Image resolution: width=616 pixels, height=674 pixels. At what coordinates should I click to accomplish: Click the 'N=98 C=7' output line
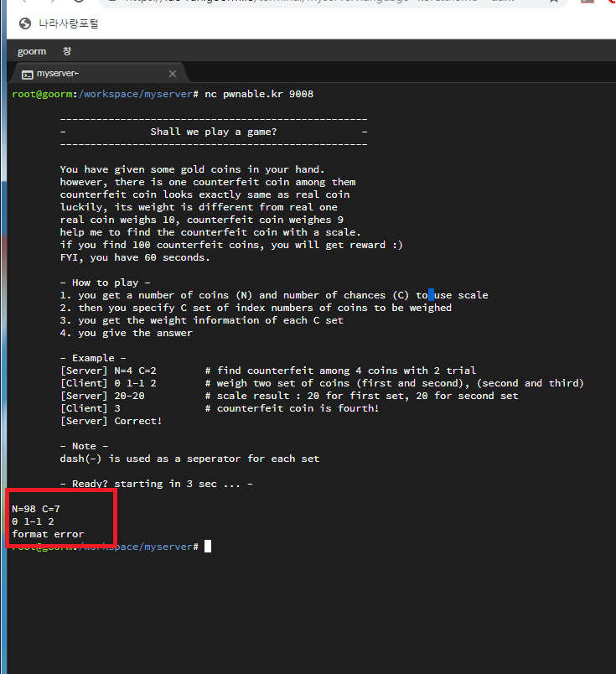pos(36,509)
